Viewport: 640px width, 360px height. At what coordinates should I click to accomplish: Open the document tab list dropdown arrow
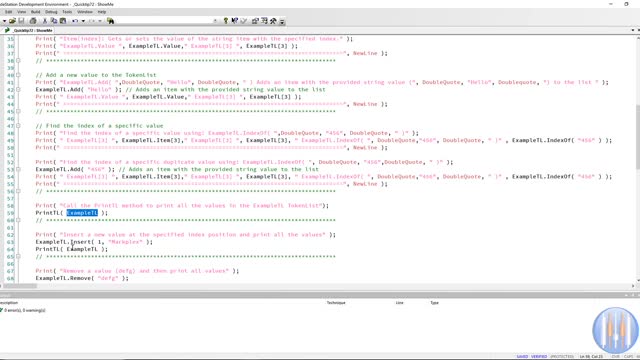click(633, 30)
